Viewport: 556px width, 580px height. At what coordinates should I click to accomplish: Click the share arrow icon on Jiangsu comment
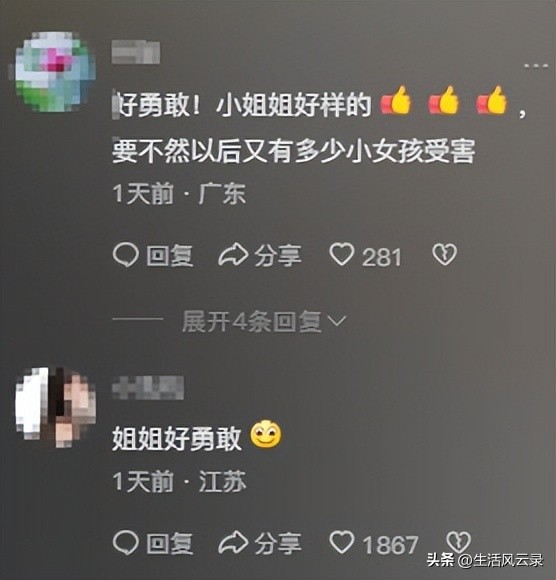233,543
